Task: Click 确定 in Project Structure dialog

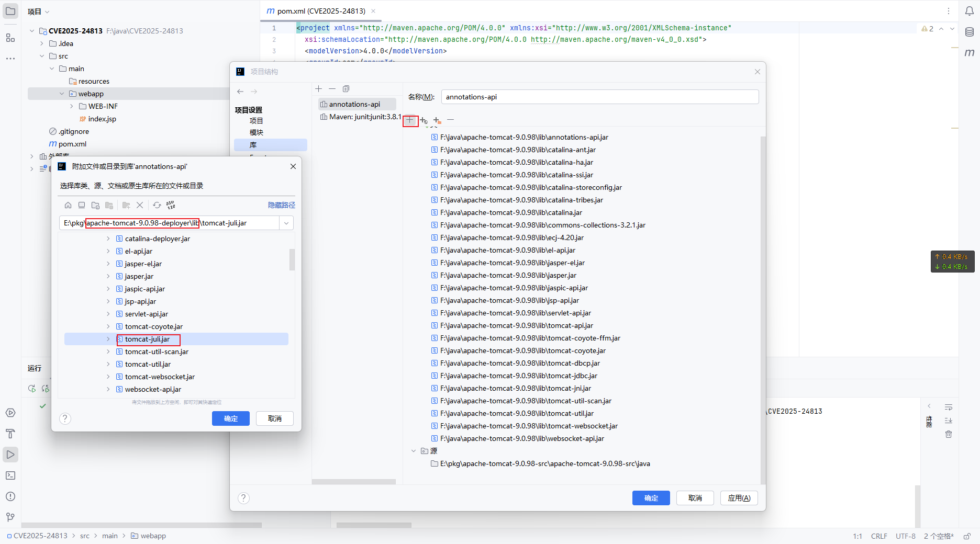Action: [x=651, y=498]
